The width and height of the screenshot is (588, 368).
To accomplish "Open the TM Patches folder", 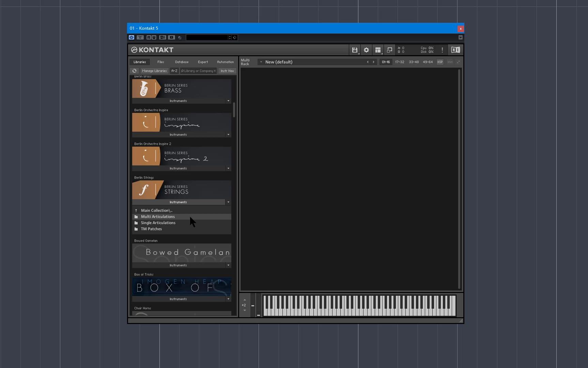I will 182,229.
